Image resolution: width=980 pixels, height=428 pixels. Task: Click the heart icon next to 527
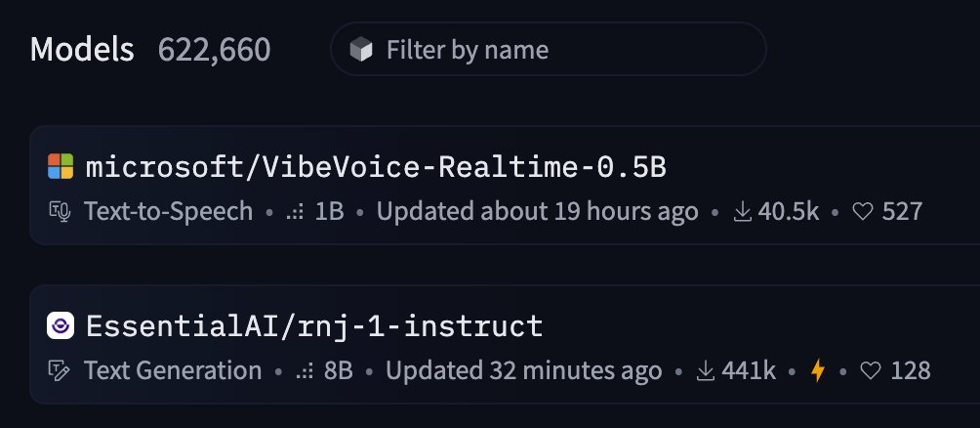point(862,211)
